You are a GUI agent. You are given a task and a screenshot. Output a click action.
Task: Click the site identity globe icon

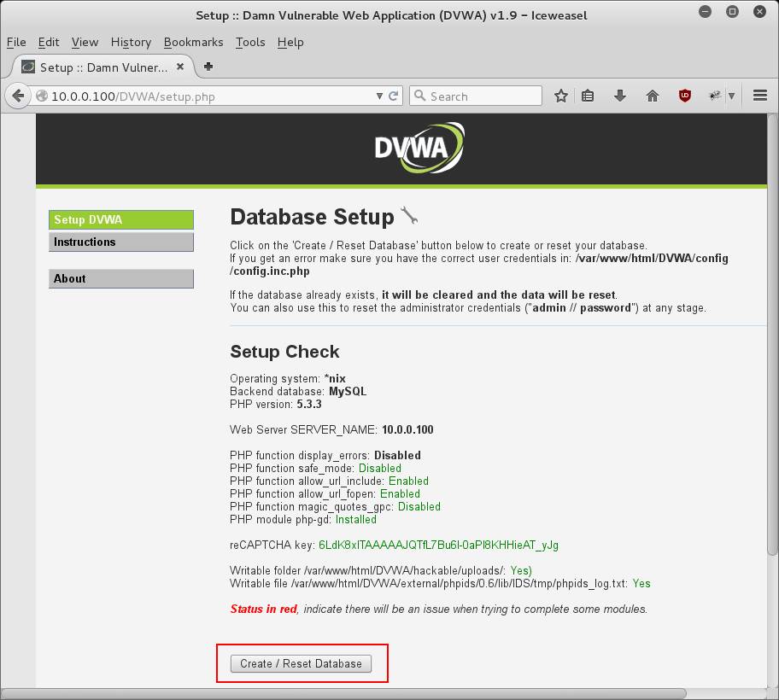pyautogui.click(x=42, y=96)
